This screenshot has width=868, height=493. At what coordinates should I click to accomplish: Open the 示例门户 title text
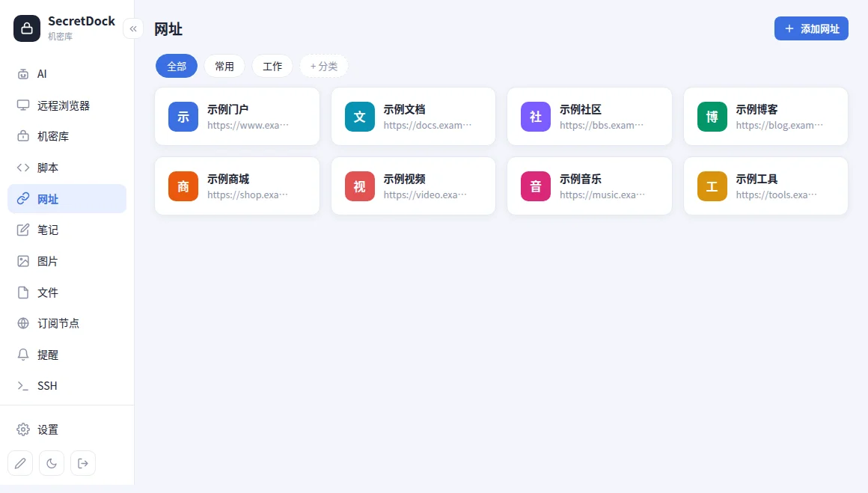pyautogui.click(x=228, y=109)
